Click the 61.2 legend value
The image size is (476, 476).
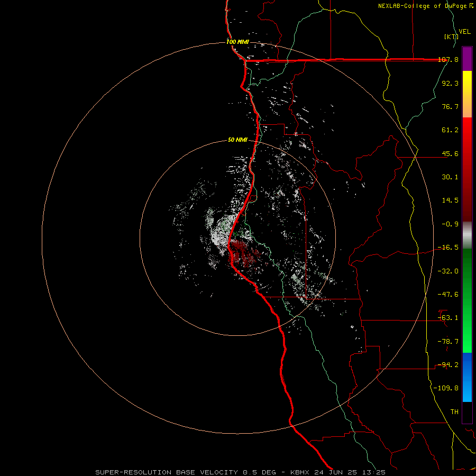pos(450,130)
